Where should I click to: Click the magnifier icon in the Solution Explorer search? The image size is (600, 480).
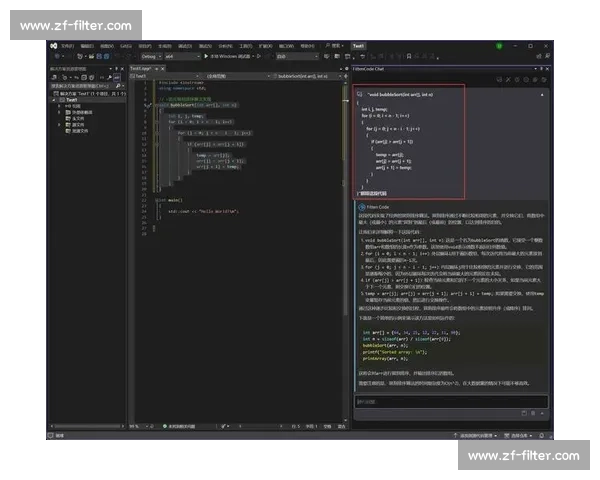118,86
